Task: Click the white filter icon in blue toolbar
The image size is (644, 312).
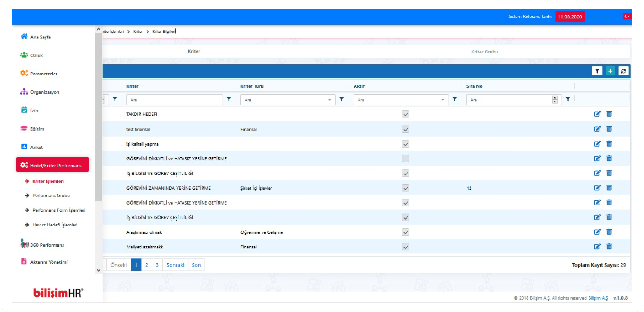Action: coord(597,71)
